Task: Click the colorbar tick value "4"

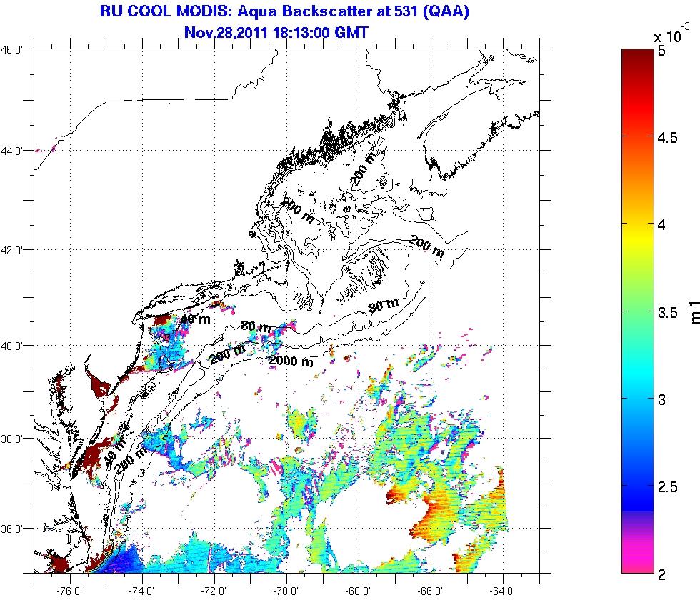Action: (x=661, y=224)
